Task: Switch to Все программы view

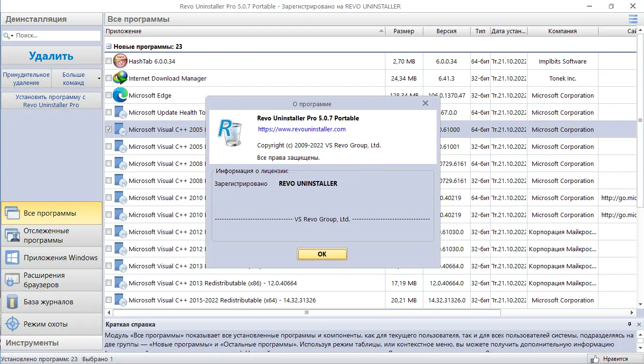Action: click(52, 213)
